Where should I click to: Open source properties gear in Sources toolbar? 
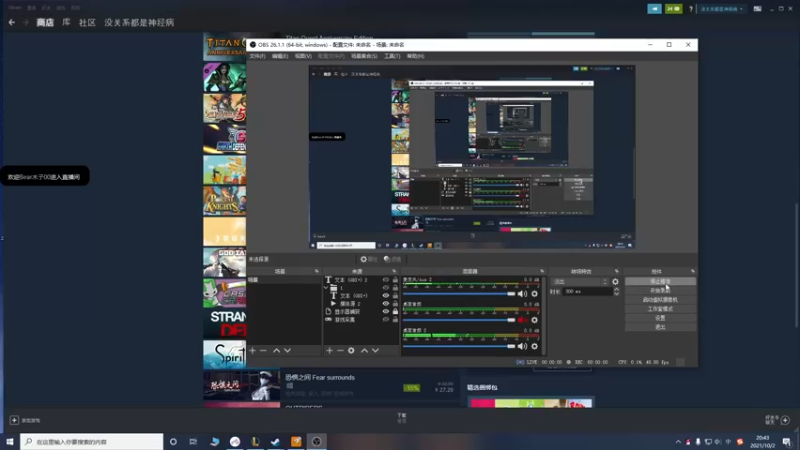pyautogui.click(x=351, y=351)
